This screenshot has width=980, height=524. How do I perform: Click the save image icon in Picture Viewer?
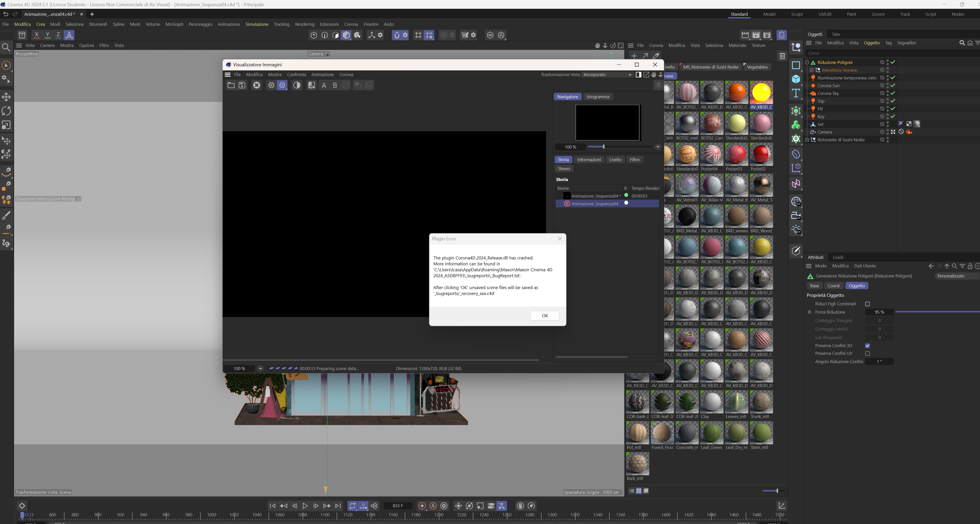[242, 85]
